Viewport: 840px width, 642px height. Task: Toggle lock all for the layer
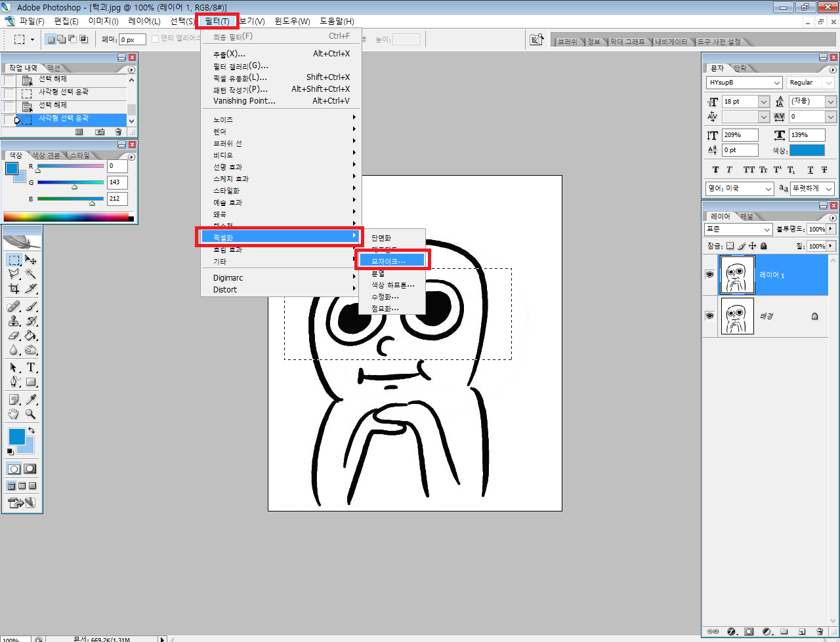click(x=763, y=246)
